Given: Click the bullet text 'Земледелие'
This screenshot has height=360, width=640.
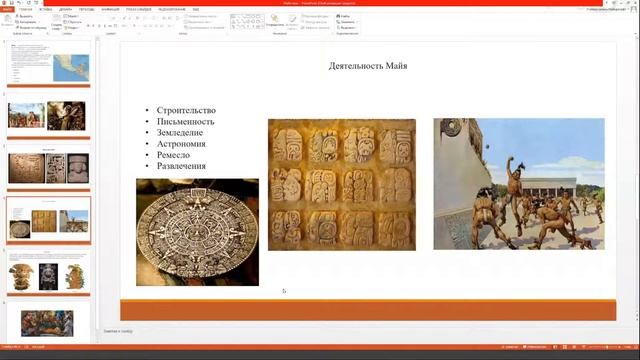Looking at the screenshot, I should pyautogui.click(x=180, y=133).
